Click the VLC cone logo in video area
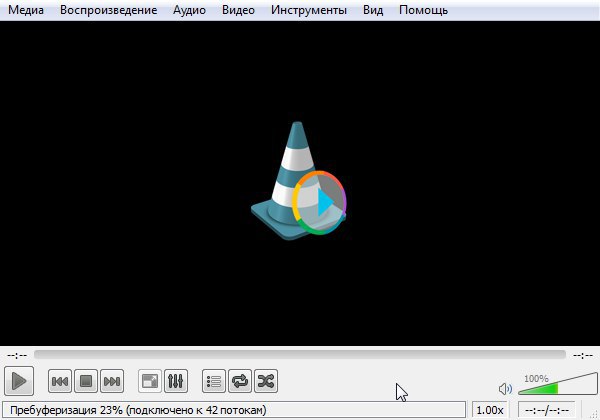This screenshot has height=420, width=600. (298, 181)
